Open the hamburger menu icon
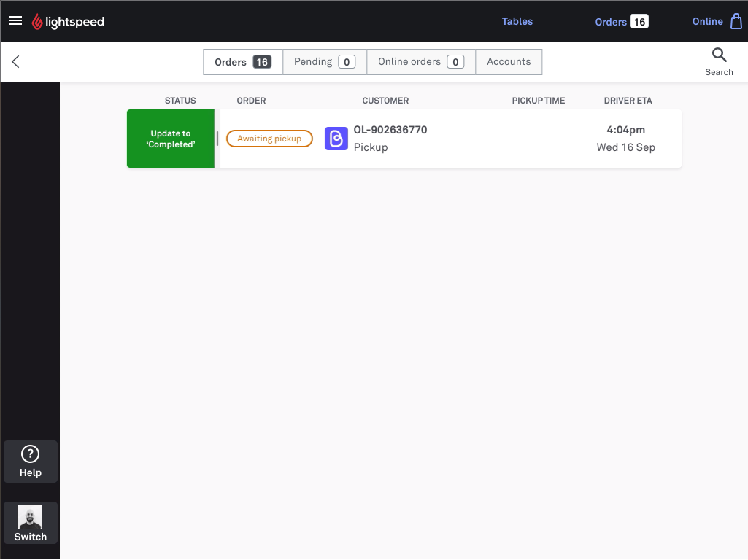Screen dimensions: 748x560 coord(16,20)
